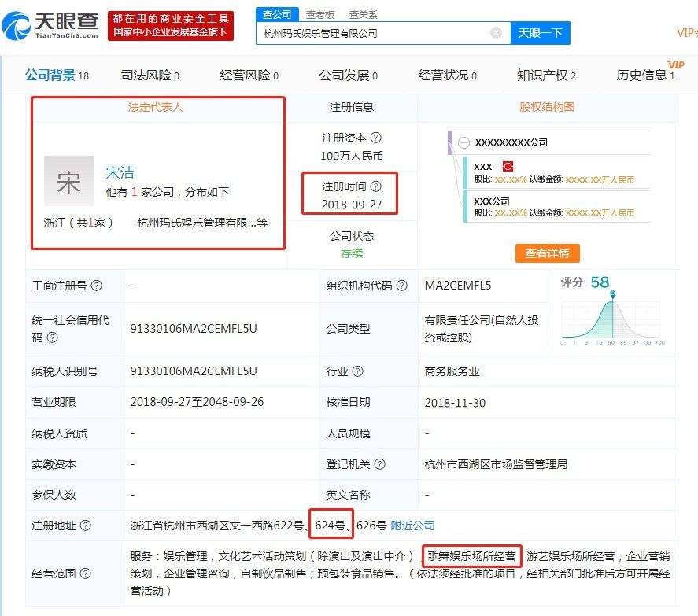Open the 知识产权 section tab
This screenshot has height=616, width=698.
(x=546, y=76)
